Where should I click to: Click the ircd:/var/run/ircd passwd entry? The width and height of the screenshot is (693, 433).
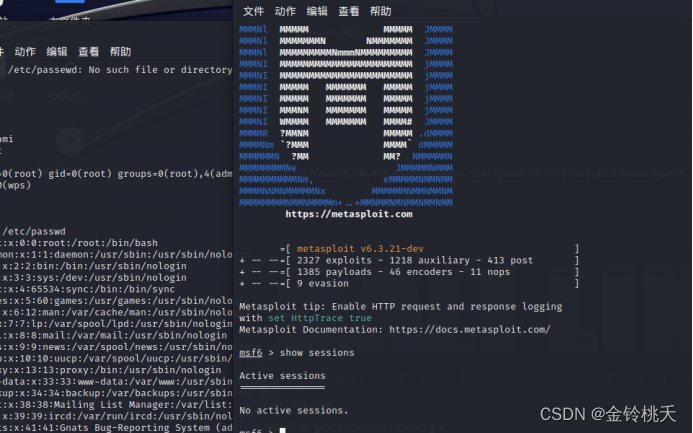tap(116, 416)
